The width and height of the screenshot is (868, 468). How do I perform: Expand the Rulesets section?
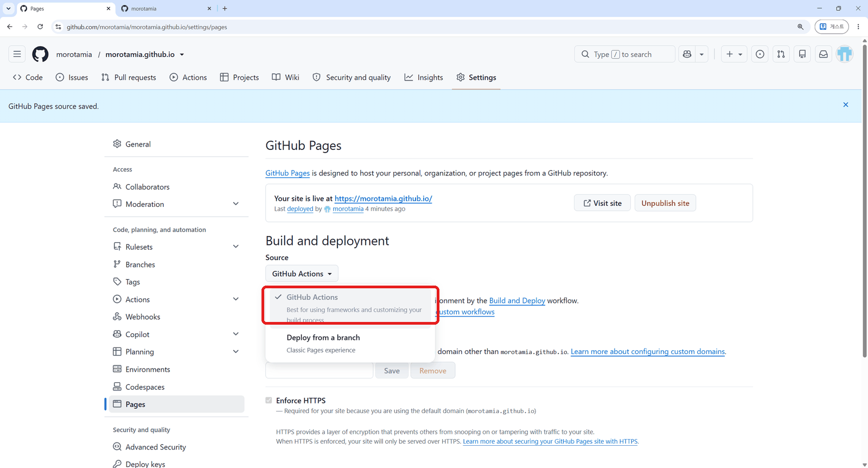click(236, 246)
